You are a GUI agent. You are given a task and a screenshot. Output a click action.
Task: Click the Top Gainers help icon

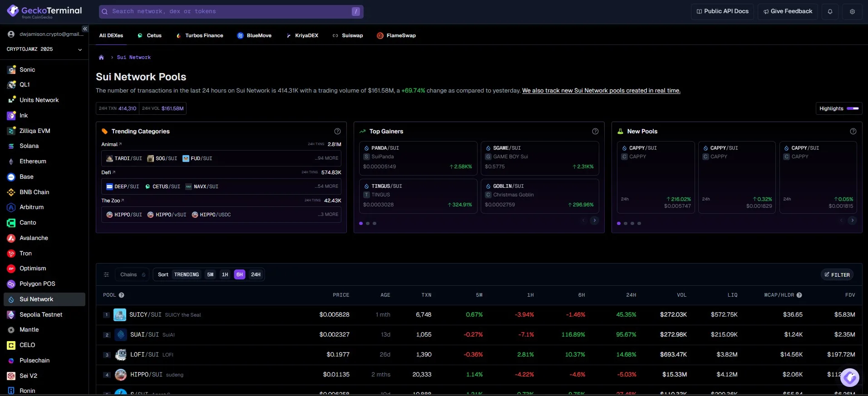pos(595,131)
